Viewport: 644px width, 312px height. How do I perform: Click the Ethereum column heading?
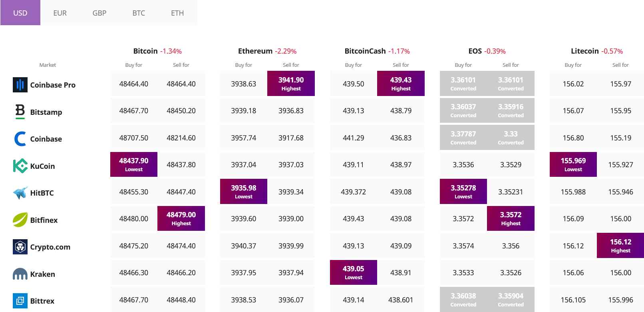click(255, 51)
